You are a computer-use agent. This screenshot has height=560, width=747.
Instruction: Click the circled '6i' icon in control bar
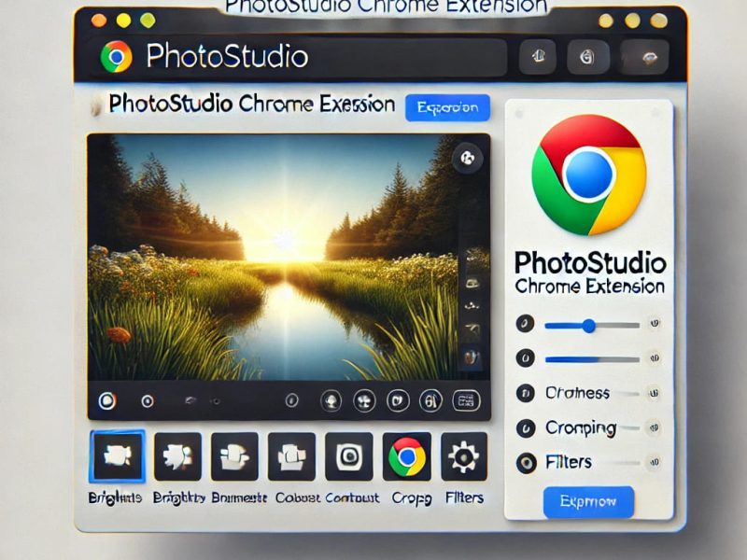pos(430,401)
